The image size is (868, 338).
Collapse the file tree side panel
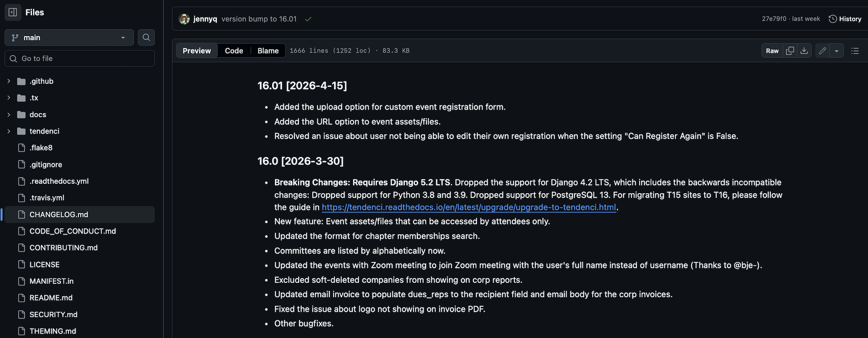(13, 12)
